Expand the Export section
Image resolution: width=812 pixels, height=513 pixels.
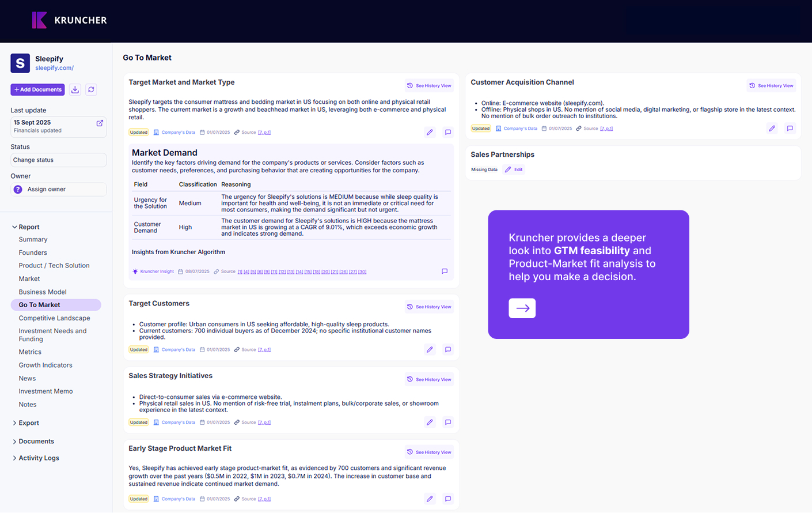pyautogui.click(x=28, y=423)
